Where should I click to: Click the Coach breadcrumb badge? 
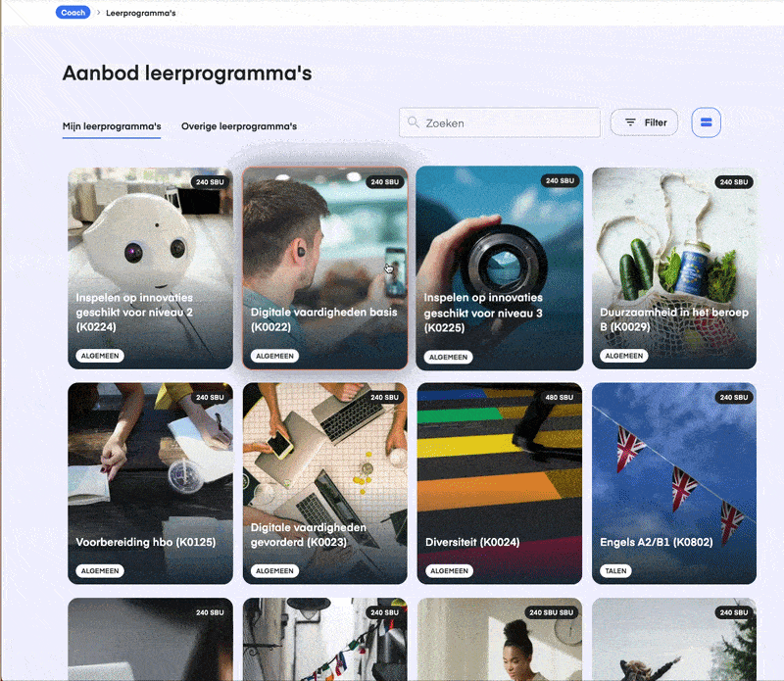tap(73, 13)
